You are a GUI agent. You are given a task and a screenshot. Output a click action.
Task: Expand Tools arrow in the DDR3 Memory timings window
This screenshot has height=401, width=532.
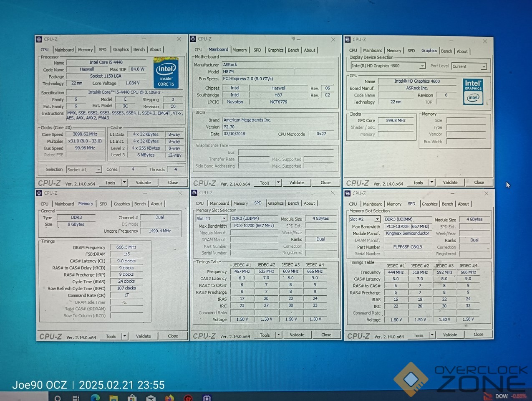pyautogui.click(x=124, y=336)
